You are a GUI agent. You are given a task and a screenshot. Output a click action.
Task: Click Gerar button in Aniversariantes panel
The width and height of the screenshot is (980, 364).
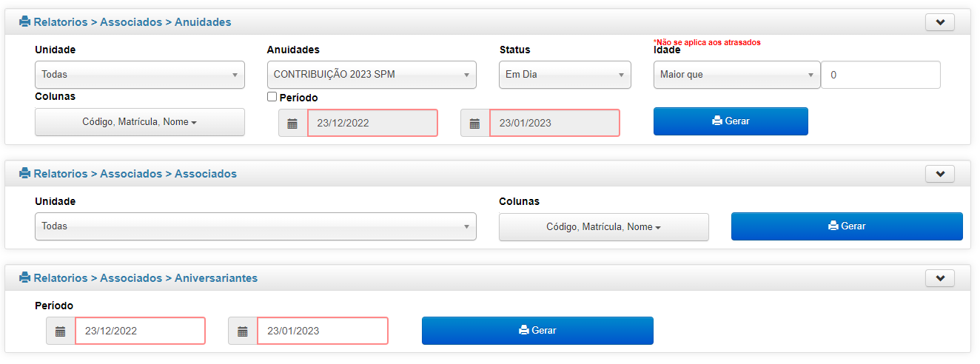coord(537,331)
